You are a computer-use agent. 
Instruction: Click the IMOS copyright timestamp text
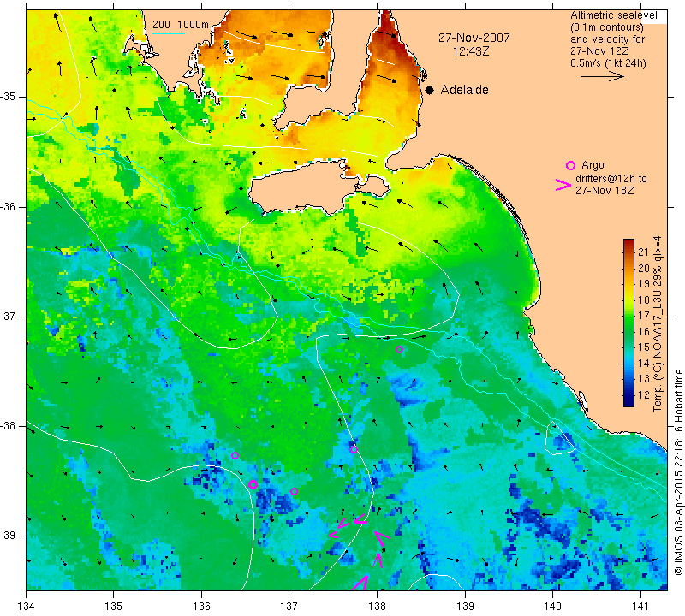(x=678, y=471)
